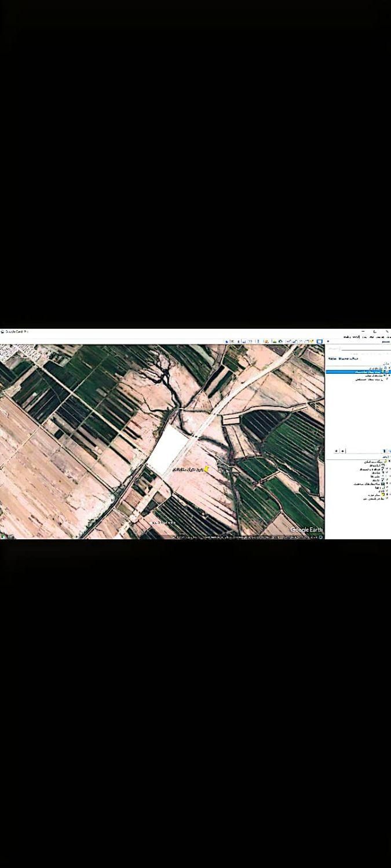This screenshot has height=868, width=391.
Task: Click the yellow pushpin placemark on map
Action: (x=207, y=469)
